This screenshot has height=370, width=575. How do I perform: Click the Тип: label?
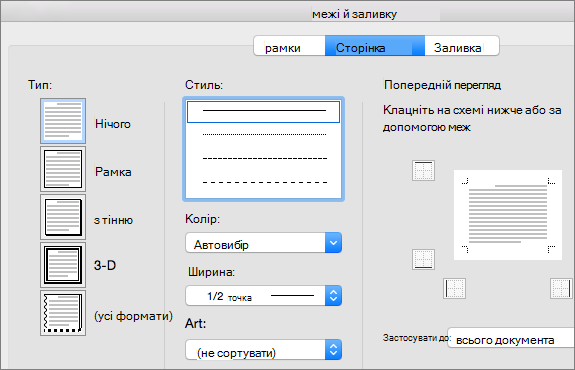[40, 85]
